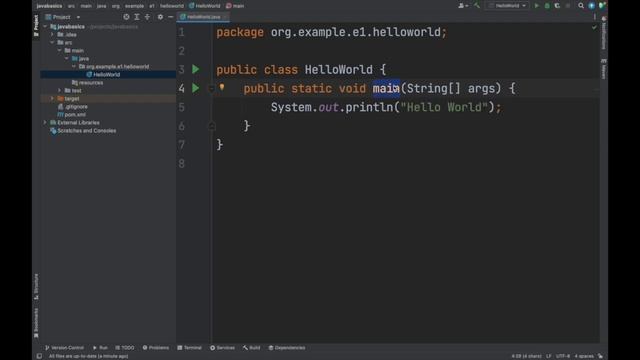This screenshot has width=640, height=360.
Task: Open Project panel gear options
Action: (x=160, y=17)
